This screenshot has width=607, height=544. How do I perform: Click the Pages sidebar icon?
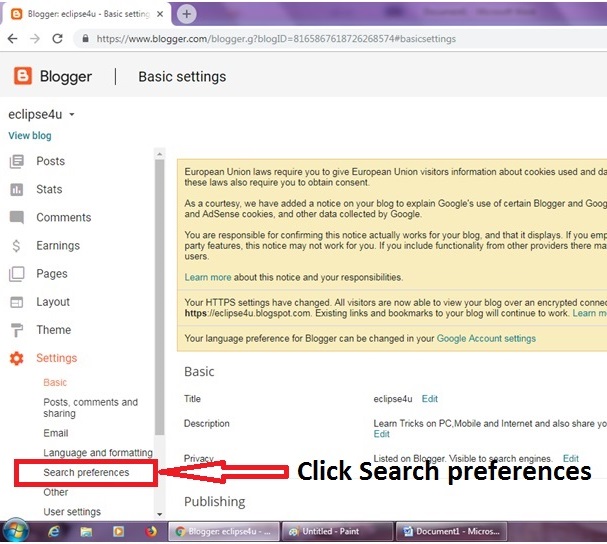[17, 274]
